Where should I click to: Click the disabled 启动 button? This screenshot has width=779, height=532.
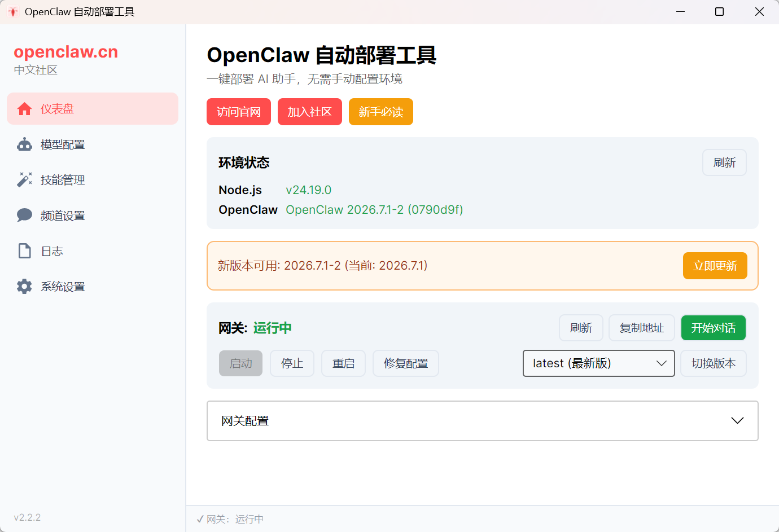(x=241, y=363)
